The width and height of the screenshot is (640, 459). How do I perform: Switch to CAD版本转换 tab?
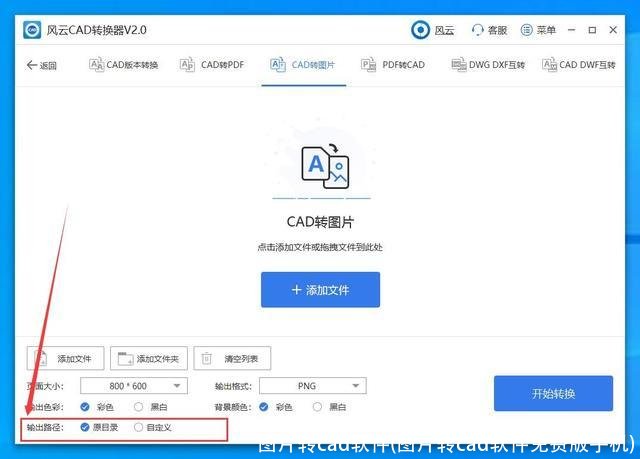123,65
